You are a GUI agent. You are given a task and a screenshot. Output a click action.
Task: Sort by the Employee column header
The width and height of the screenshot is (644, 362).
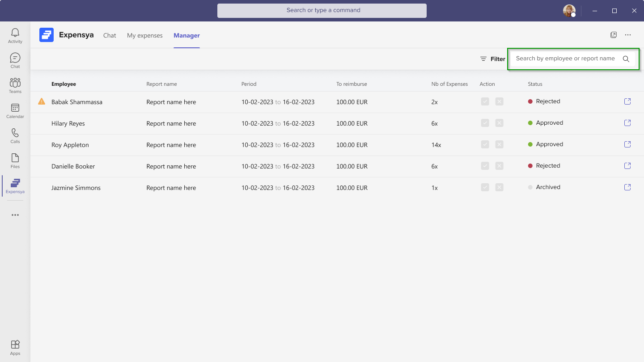click(x=64, y=84)
